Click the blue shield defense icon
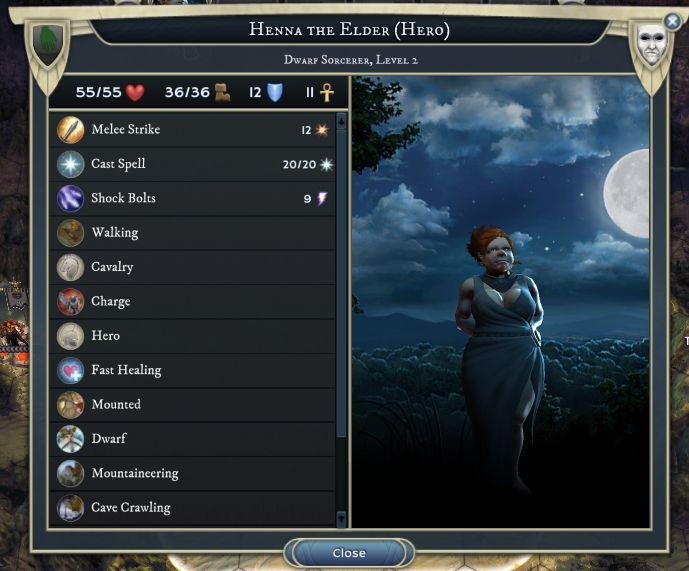689x571 pixels. 275,92
